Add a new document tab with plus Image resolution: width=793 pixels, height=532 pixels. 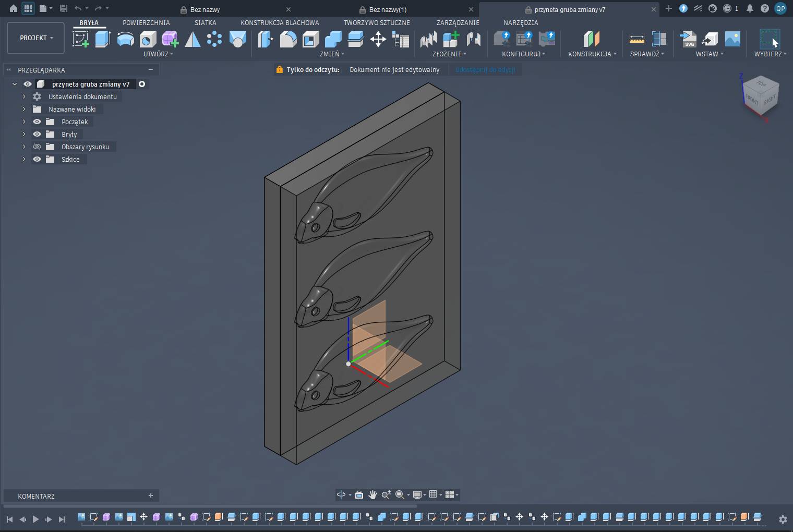pos(668,8)
